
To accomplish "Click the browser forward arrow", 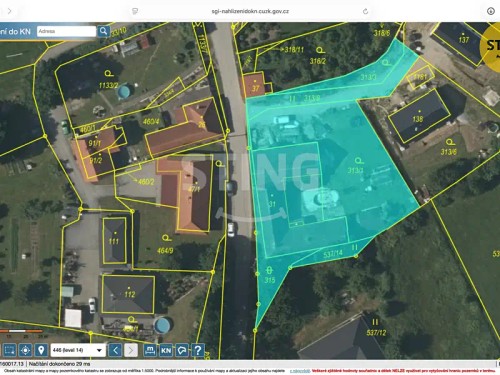I will [9, 11].
